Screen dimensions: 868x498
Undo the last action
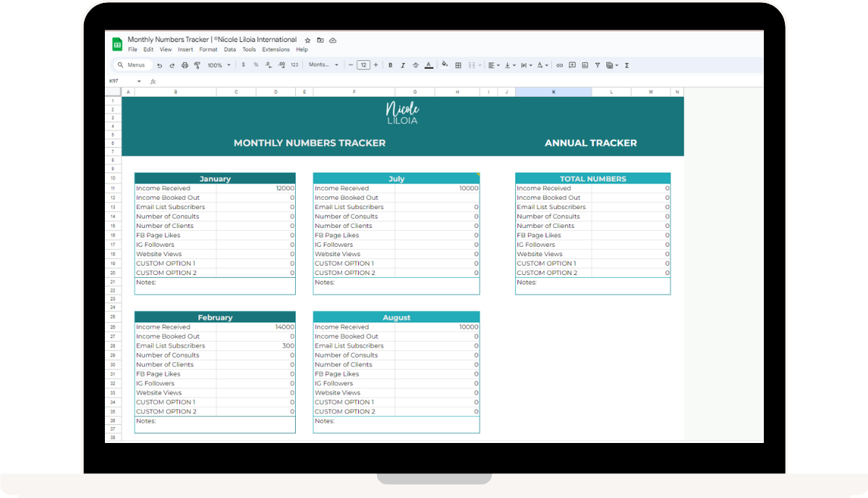click(x=159, y=65)
